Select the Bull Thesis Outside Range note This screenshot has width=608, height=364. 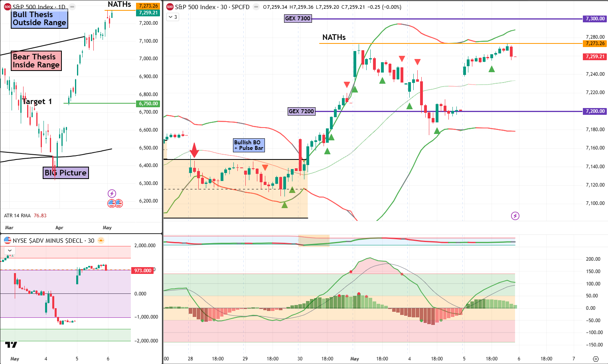tap(39, 19)
